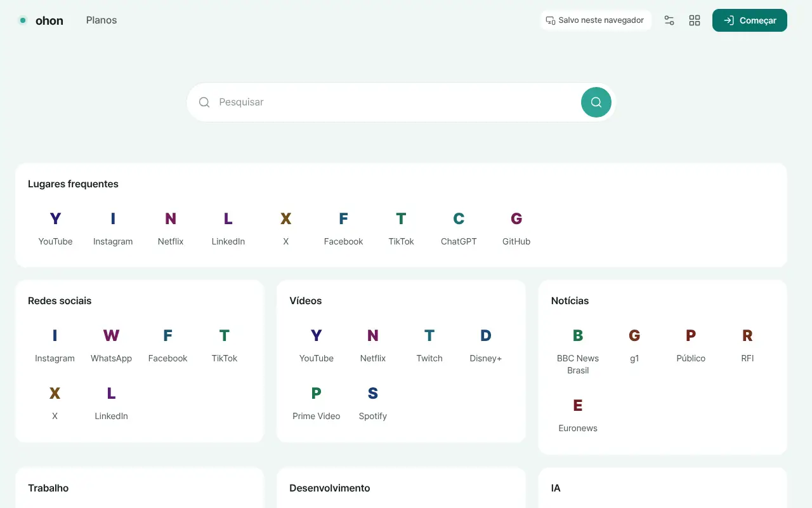Click the Começar button
The width and height of the screenshot is (812, 508).
tap(750, 20)
